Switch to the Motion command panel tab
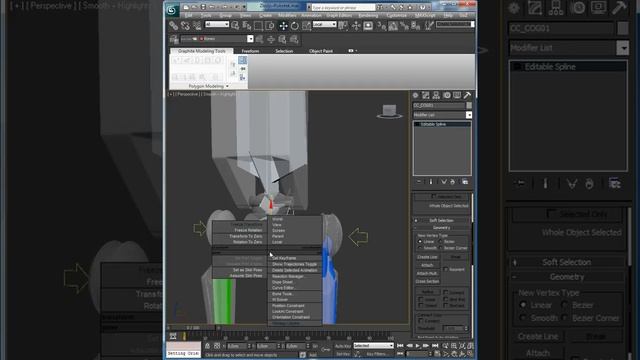This screenshot has width=640, height=360. pyautogui.click(x=447, y=95)
